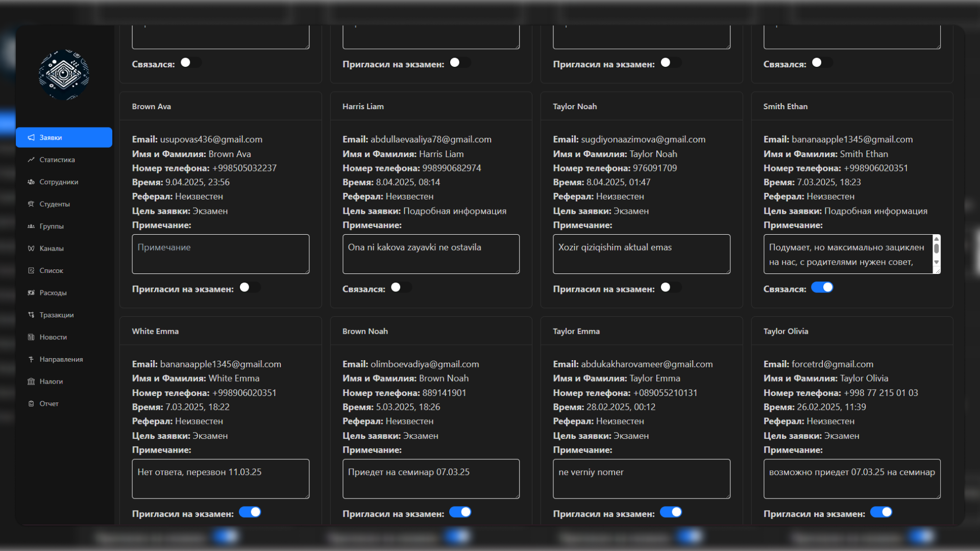This screenshot has height=551, width=980.
Task: Click the Тразакции arrows icon
Action: tap(31, 315)
